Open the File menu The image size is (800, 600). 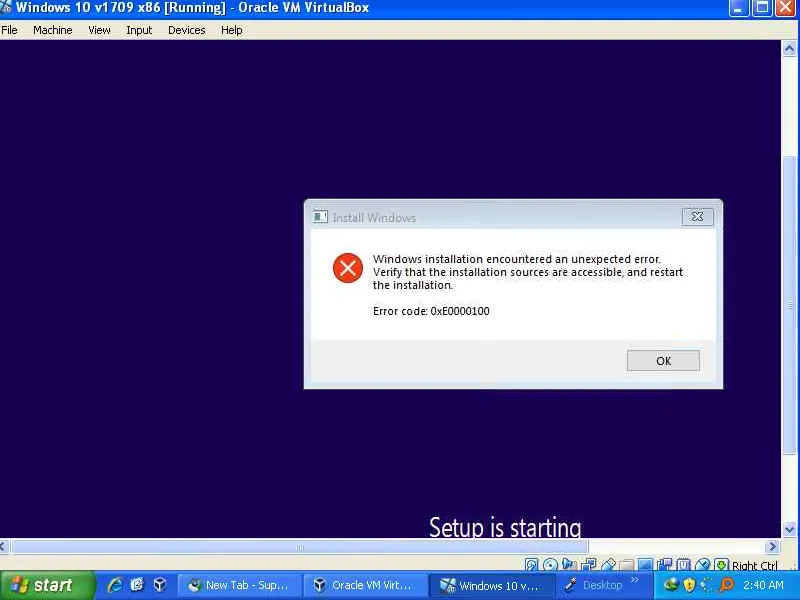tap(9, 30)
